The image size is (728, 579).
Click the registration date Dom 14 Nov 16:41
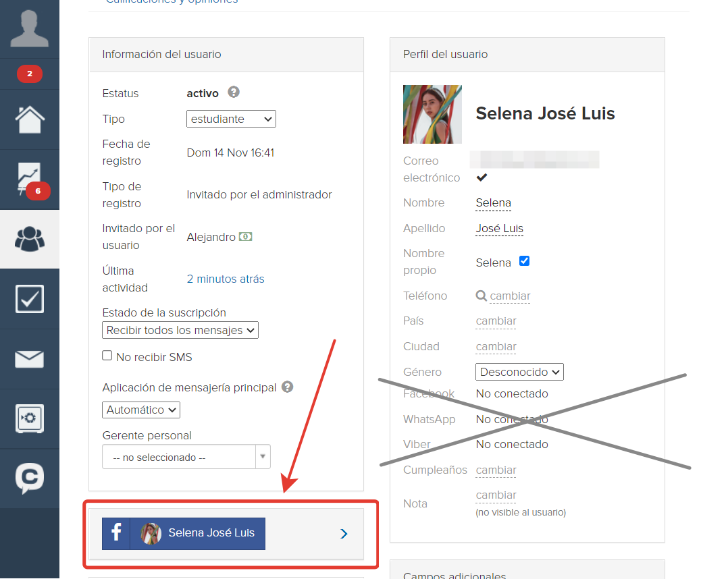click(231, 153)
